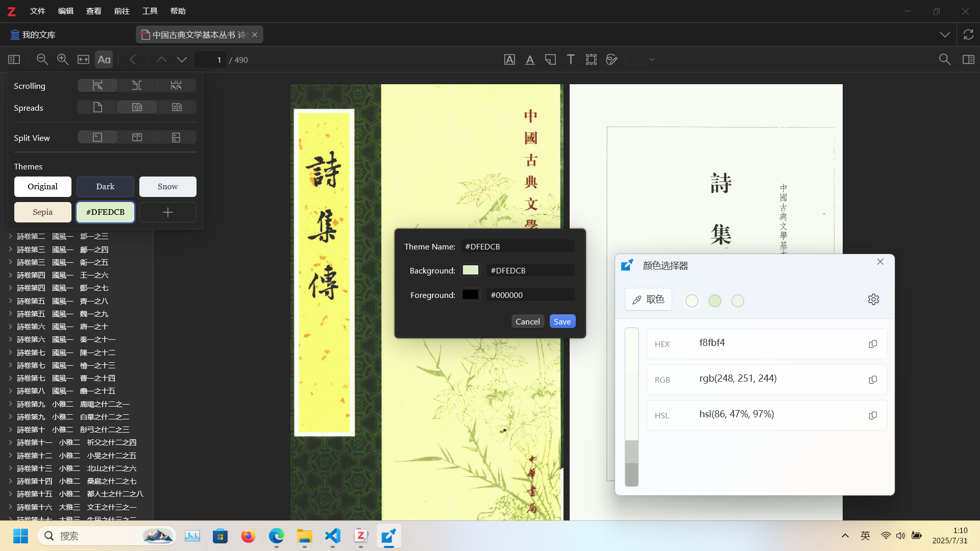Switch to the 我的文库 tab

pos(33,35)
